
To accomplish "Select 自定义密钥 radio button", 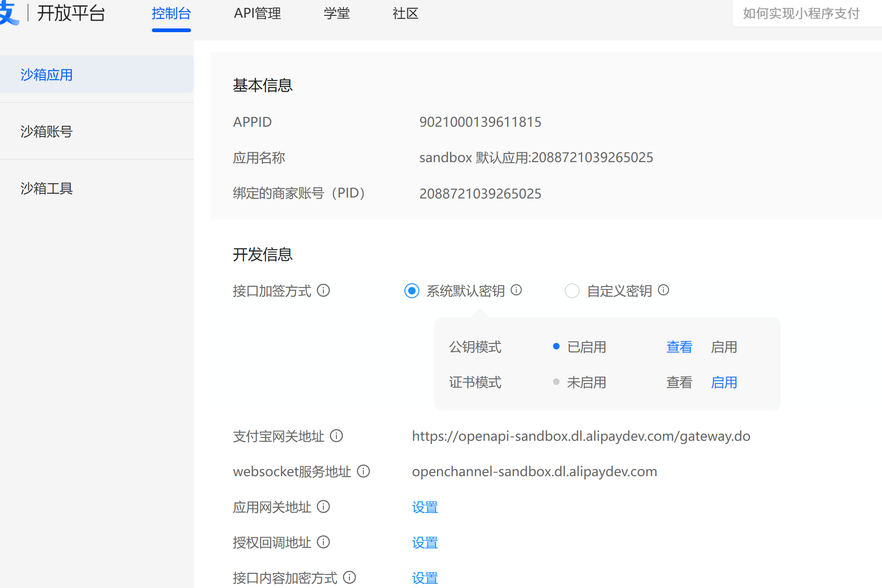I will (572, 291).
